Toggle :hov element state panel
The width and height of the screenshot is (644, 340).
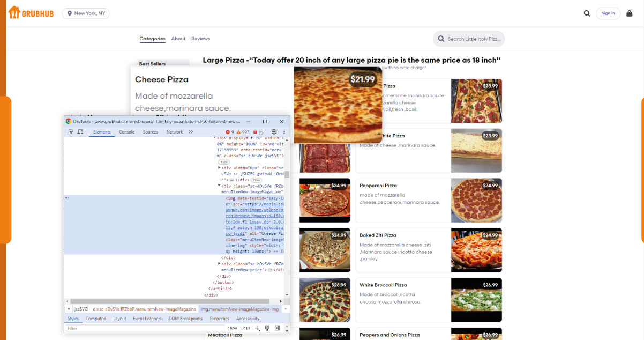coord(233,328)
